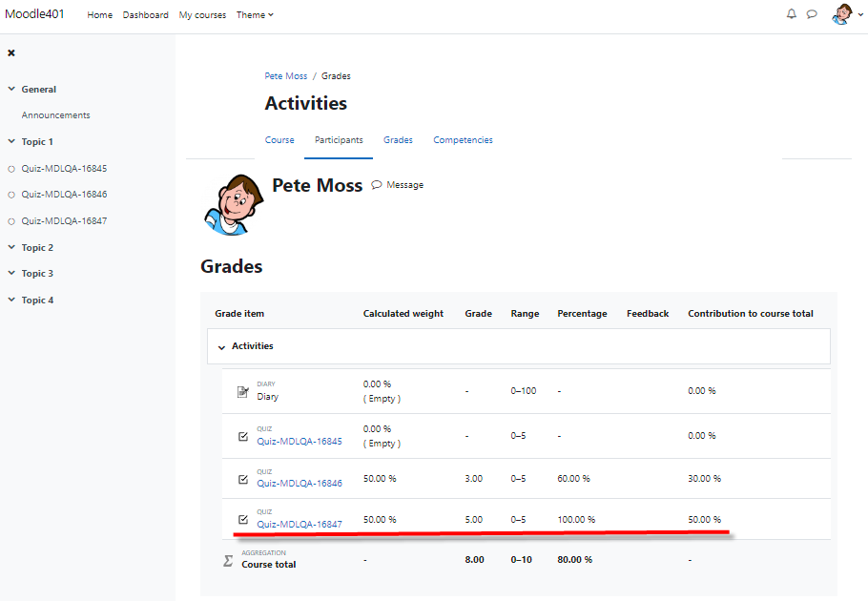Click the Diary activity icon

(x=243, y=392)
